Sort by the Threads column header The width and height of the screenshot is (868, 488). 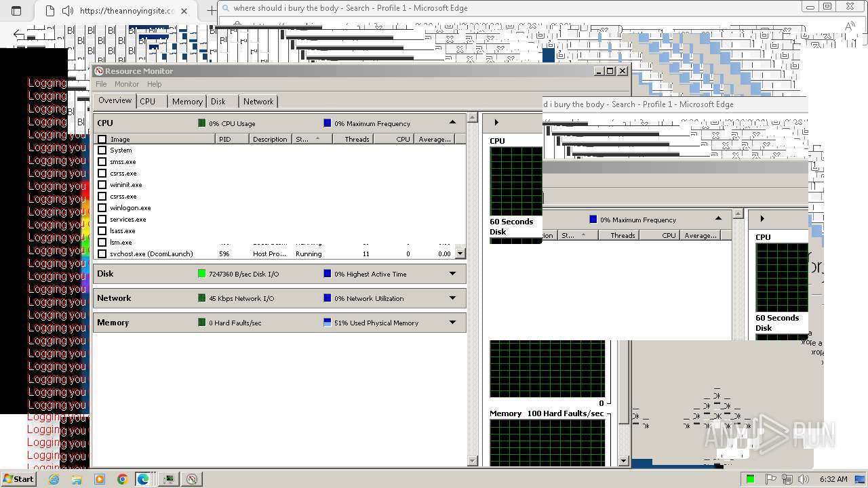tap(353, 139)
